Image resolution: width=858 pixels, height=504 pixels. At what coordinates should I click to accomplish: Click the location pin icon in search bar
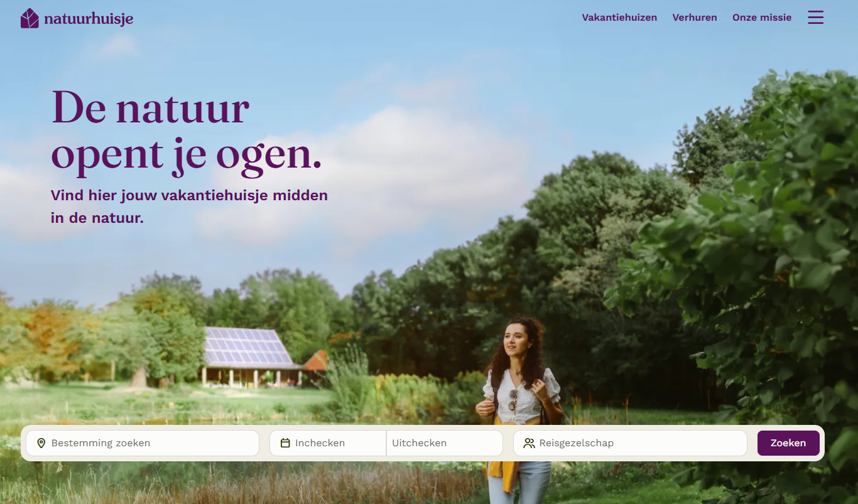(x=41, y=443)
